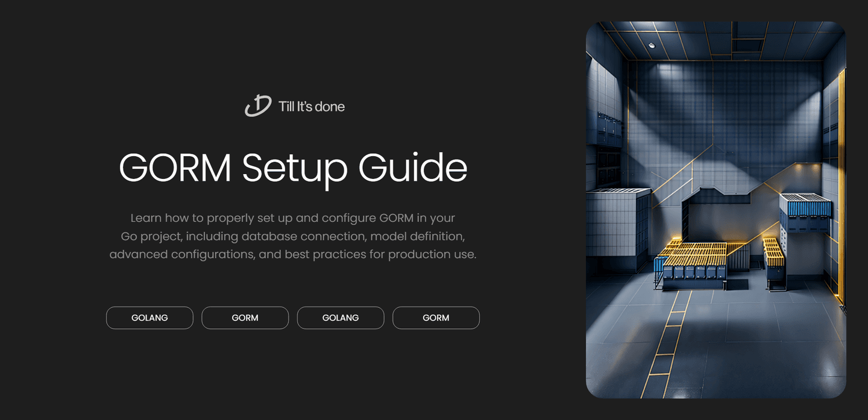This screenshot has width=868, height=420.
Task: Click the word "GORM" in the main title
Action: [x=175, y=168]
